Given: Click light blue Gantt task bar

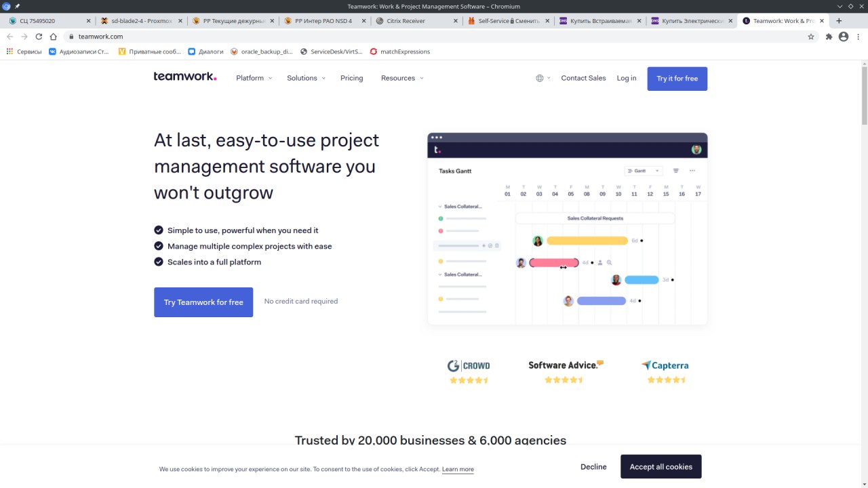Looking at the screenshot, I should point(642,280).
